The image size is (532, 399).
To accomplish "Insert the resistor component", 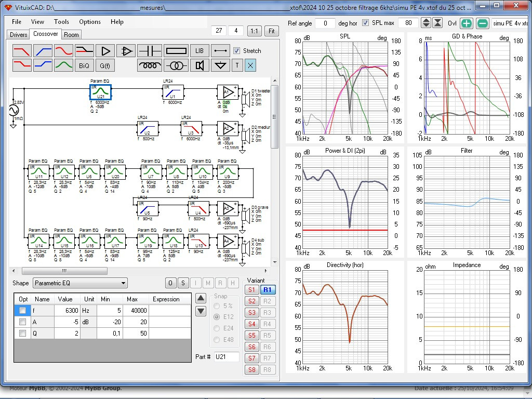I will click(x=176, y=51).
